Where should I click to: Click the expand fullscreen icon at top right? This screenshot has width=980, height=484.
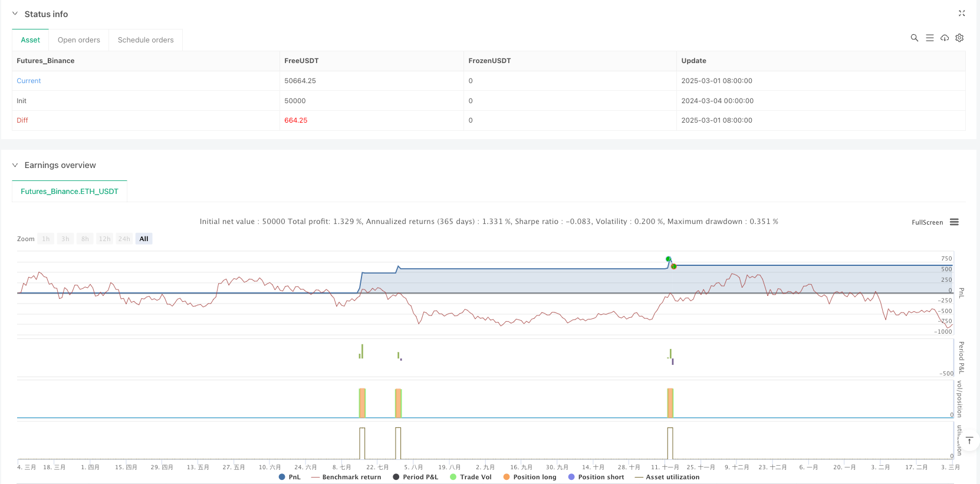pyautogui.click(x=962, y=14)
